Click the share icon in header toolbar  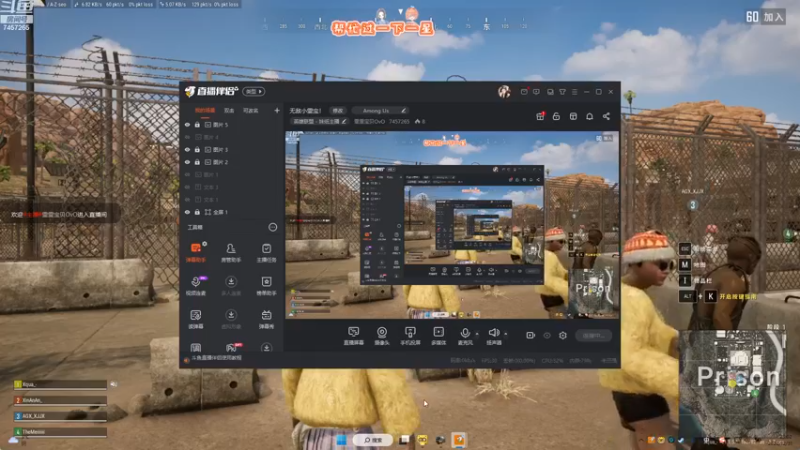pyautogui.click(x=606, y=116)
